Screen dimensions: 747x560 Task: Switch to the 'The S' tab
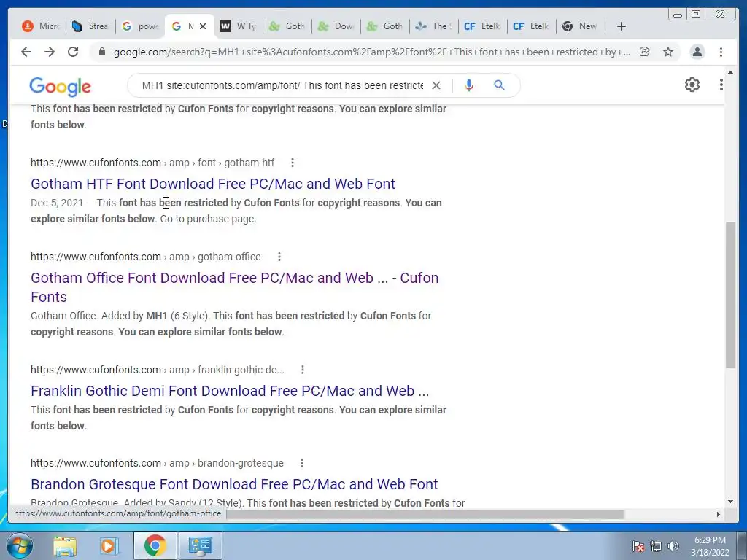[x=433, y=26]
